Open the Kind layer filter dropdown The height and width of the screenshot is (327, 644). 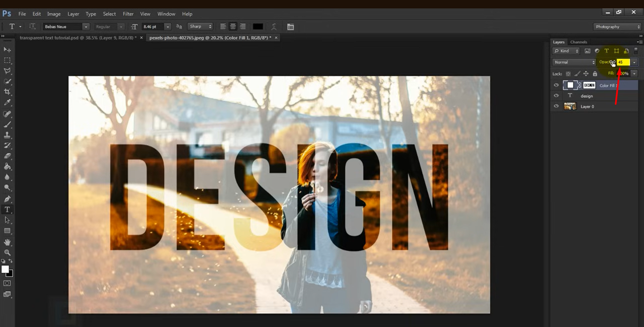[x=566, y=51]
